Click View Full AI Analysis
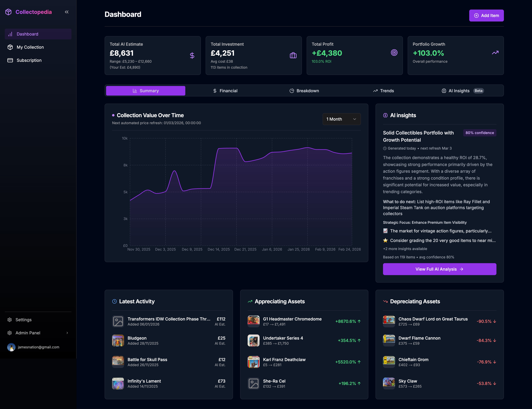 [x=439, y=269]
